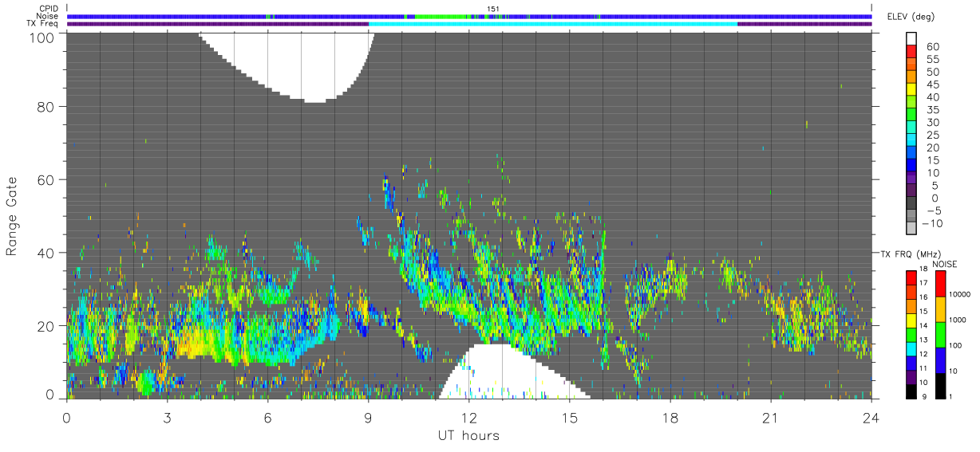Image resolution: width=980 pixels, height=452 pixels.
Task: Click the x-axis tick label '24'
Action: [x=871, y=418]
